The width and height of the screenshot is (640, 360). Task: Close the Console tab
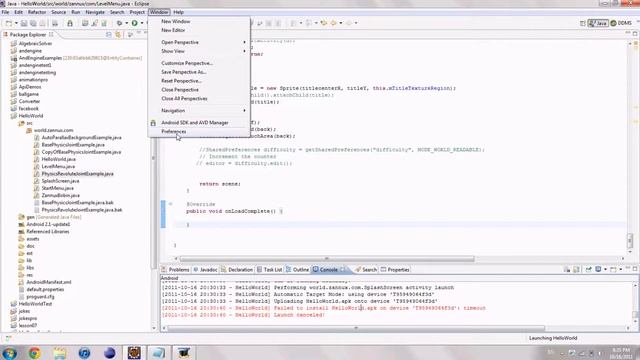[x=343, y=269]
